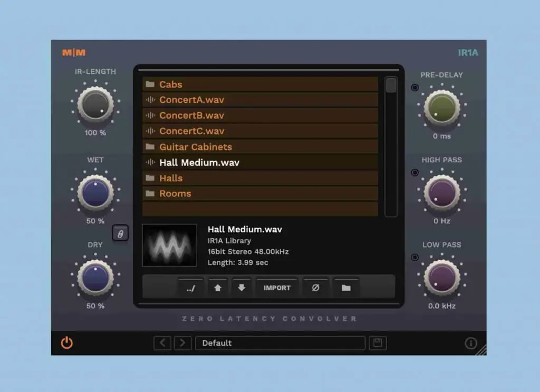The width and height of the screenshot is (540, 392).
Task: Click the parent directory ../ button
Action: point(191,288)
